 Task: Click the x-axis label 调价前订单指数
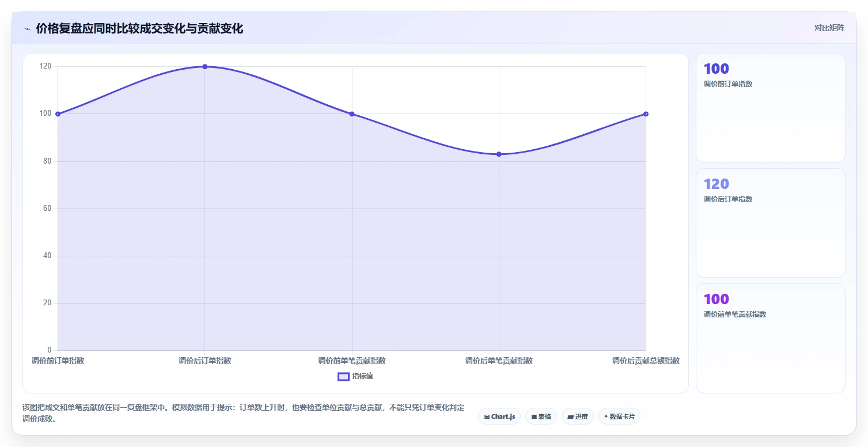(58, 361)
